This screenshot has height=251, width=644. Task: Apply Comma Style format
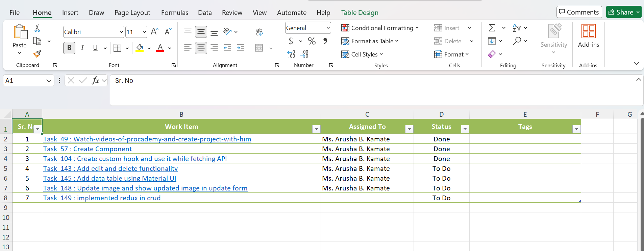click(325, 41)
